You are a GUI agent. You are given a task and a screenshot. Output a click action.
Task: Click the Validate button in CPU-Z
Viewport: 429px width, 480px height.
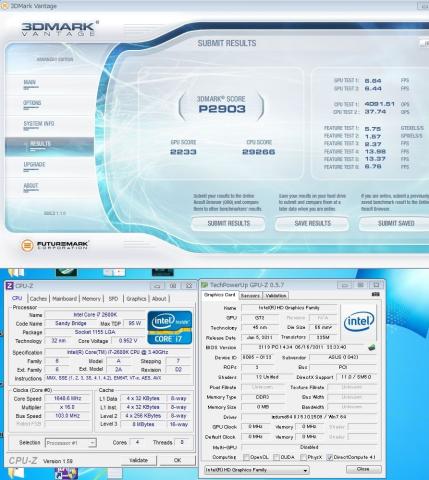click(x=138, y=460)
